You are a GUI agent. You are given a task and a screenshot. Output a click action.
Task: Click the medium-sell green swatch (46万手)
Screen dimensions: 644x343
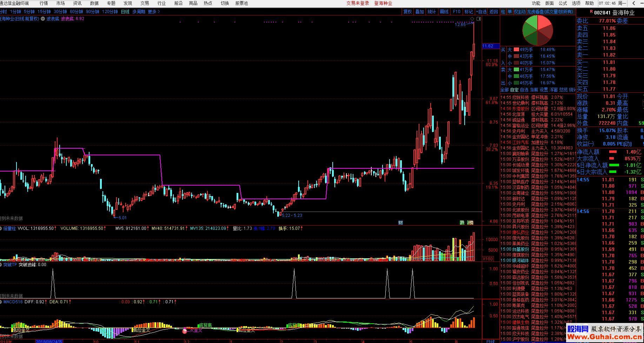[x=516, y=76]
